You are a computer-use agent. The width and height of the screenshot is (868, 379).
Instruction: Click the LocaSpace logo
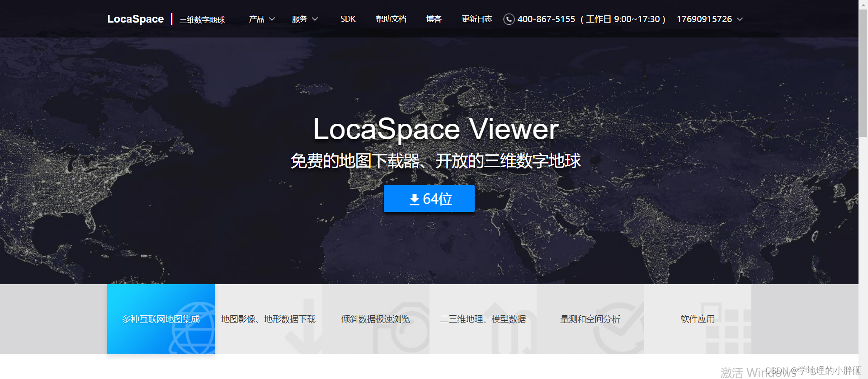[135, 19]
